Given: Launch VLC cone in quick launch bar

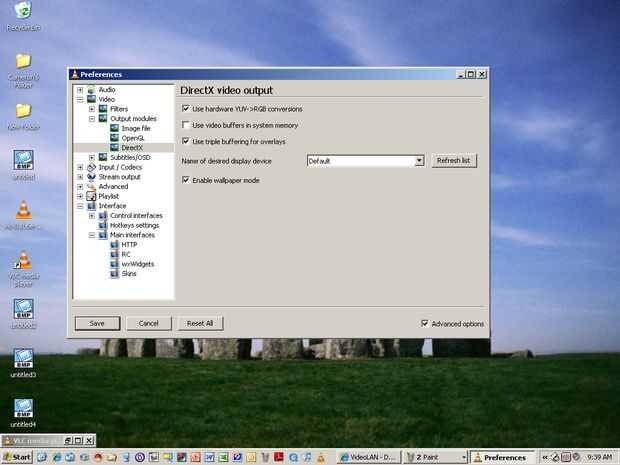Looking at the screenshot, I should 321,457.
